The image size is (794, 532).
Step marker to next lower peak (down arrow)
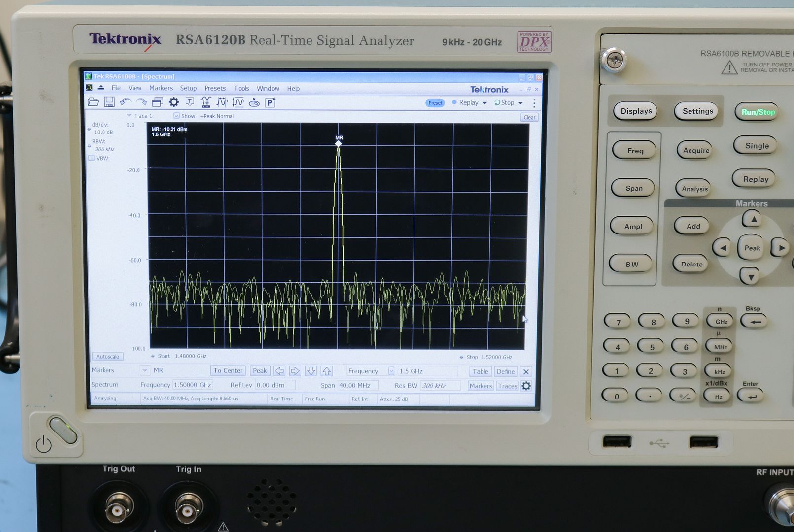[311, 371]
